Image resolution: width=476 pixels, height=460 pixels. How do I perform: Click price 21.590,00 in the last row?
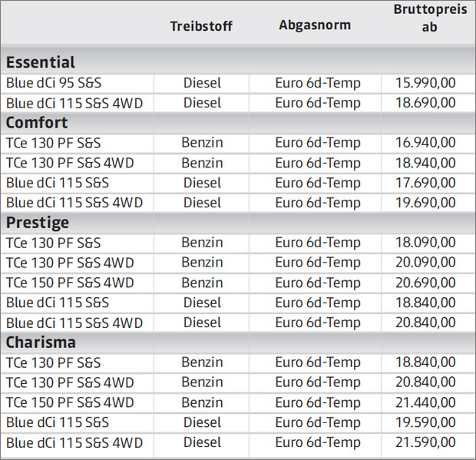click(x=425, y=442)
